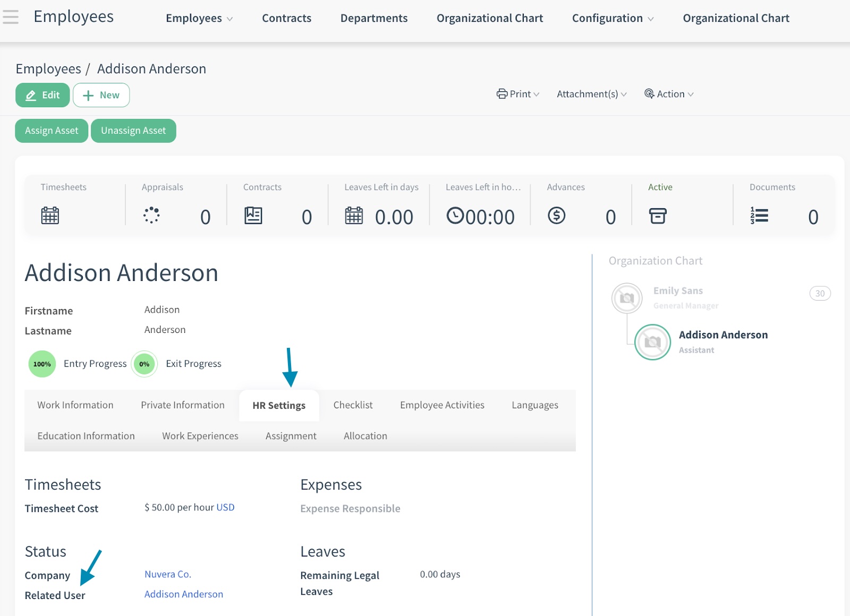Toggle Active archive icon
This screenshot has height=616, width=850.
[x=658, y=216]
